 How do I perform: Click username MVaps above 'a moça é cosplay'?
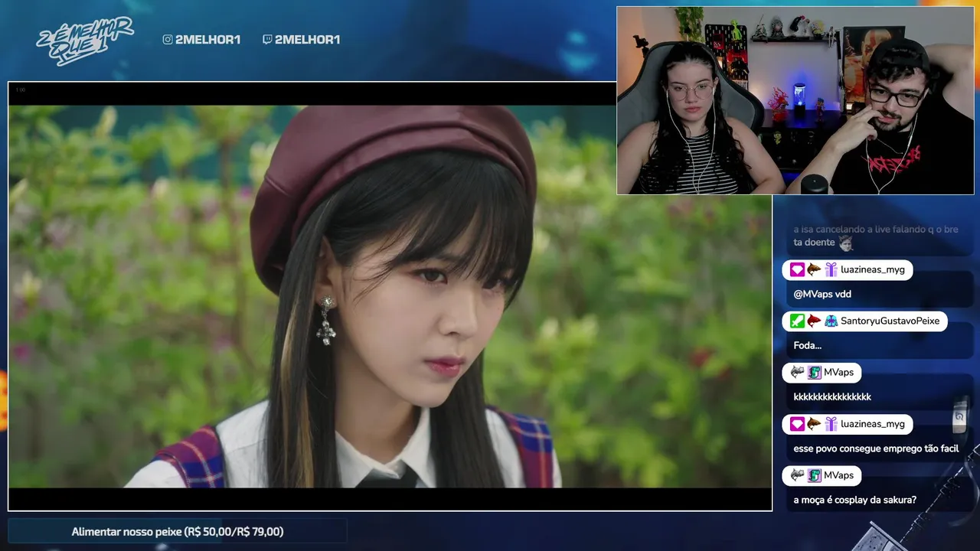coord(838,475)
